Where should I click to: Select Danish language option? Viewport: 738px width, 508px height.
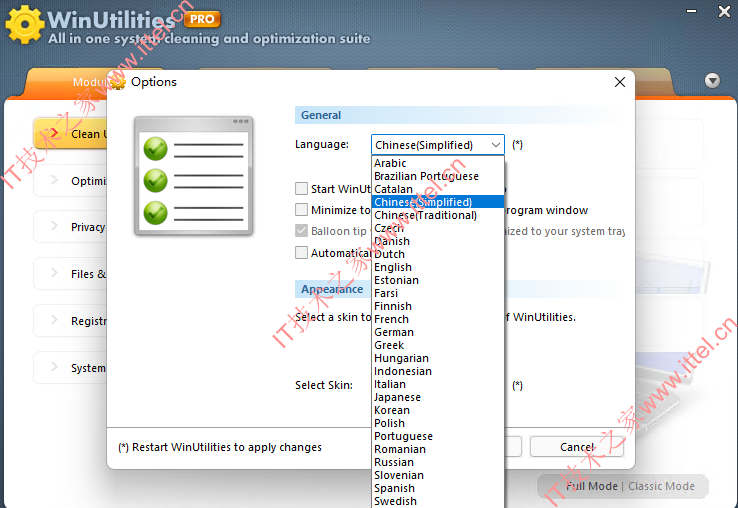[438, 241]
